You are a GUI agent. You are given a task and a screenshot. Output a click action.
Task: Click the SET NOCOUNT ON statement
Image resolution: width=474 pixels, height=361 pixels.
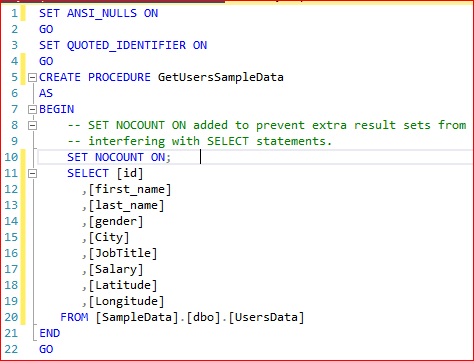point(119,157)
